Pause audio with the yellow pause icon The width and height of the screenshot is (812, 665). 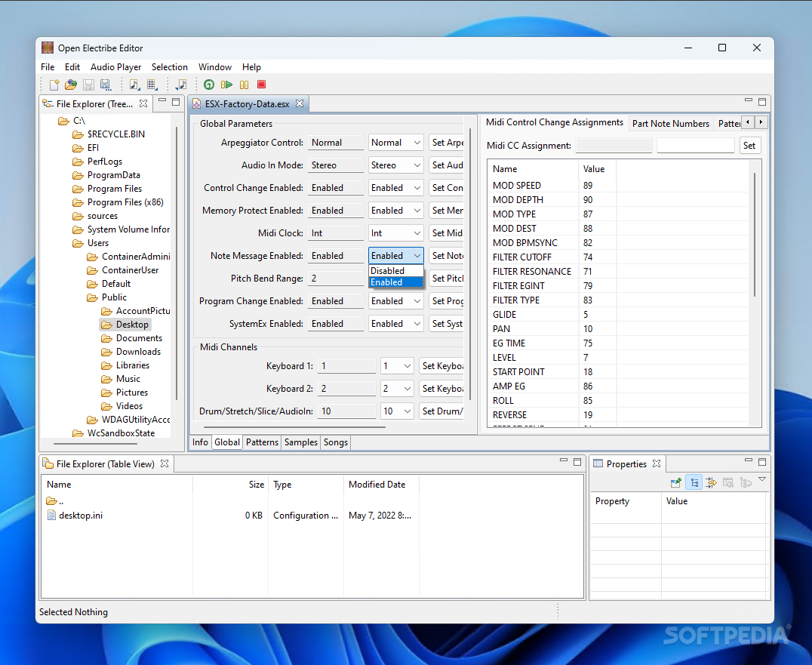244,85
